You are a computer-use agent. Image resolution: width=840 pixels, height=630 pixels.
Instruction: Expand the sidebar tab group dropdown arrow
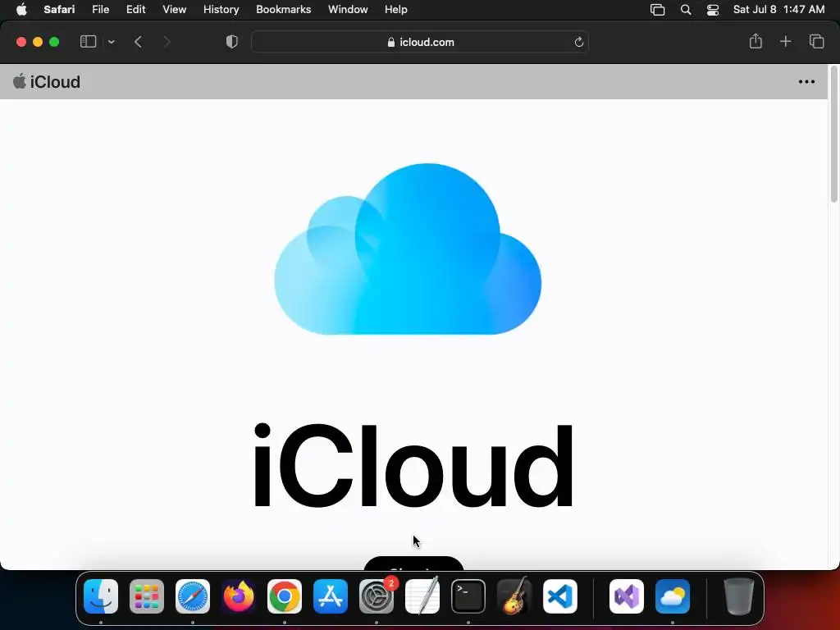pos(111,42)
